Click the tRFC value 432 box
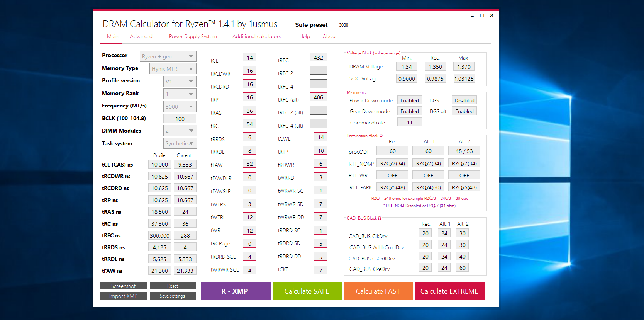 tap(319, 58)
